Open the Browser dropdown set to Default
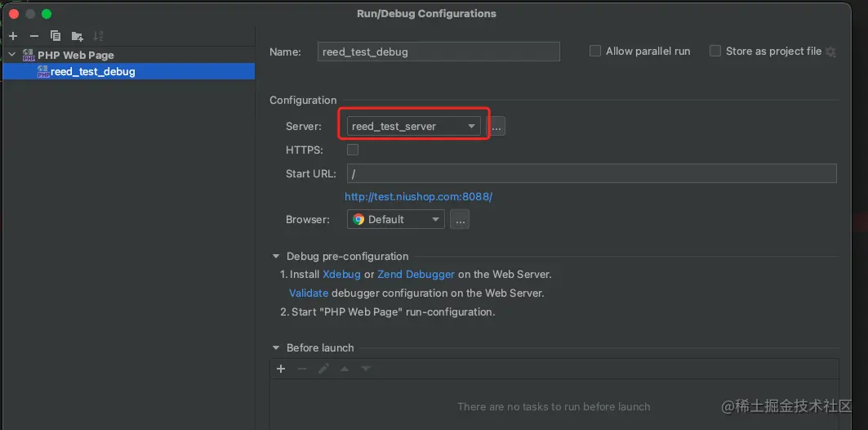Screen dimensions: 868x430 (395, 219)
